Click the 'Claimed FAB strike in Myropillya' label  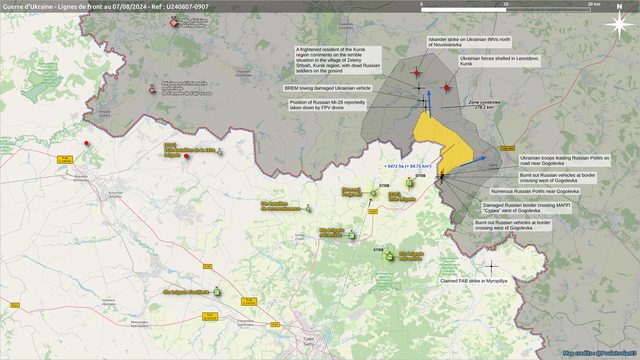[473, 281]
